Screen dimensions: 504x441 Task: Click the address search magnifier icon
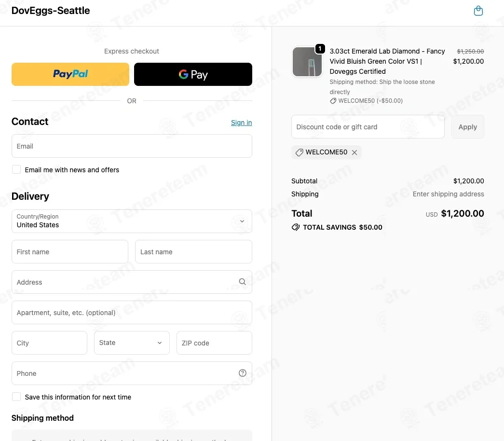[x=243, y=282]
